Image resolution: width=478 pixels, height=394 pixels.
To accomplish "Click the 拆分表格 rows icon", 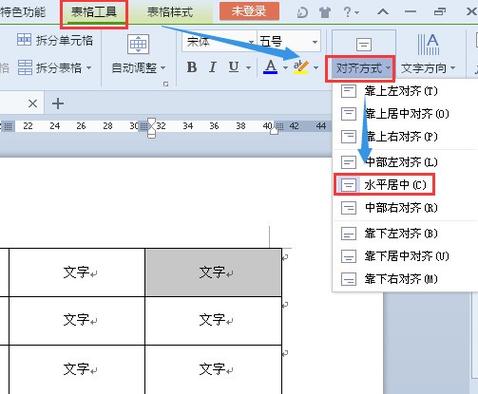I will 25,68.
